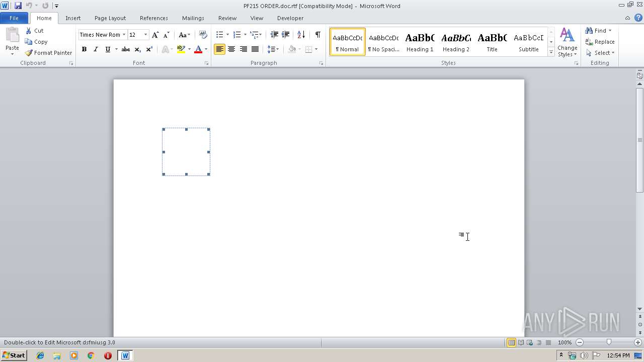Apply numbered list

click(236, 35)
